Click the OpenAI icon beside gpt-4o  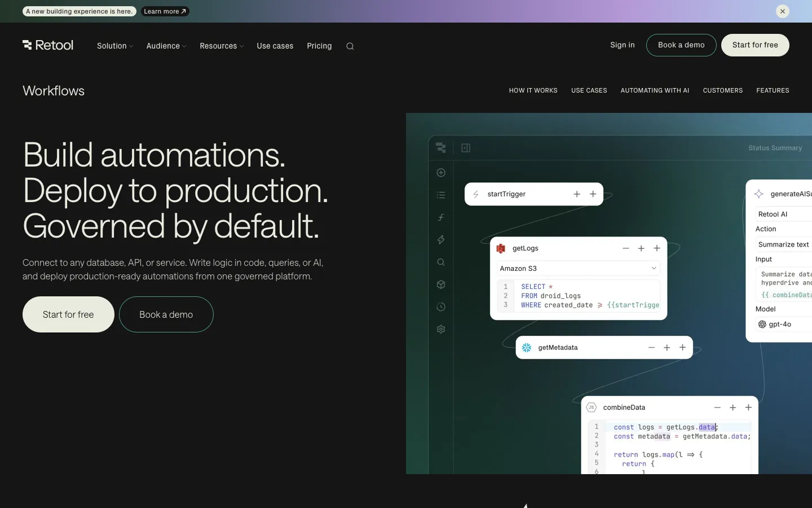[762, 325]
